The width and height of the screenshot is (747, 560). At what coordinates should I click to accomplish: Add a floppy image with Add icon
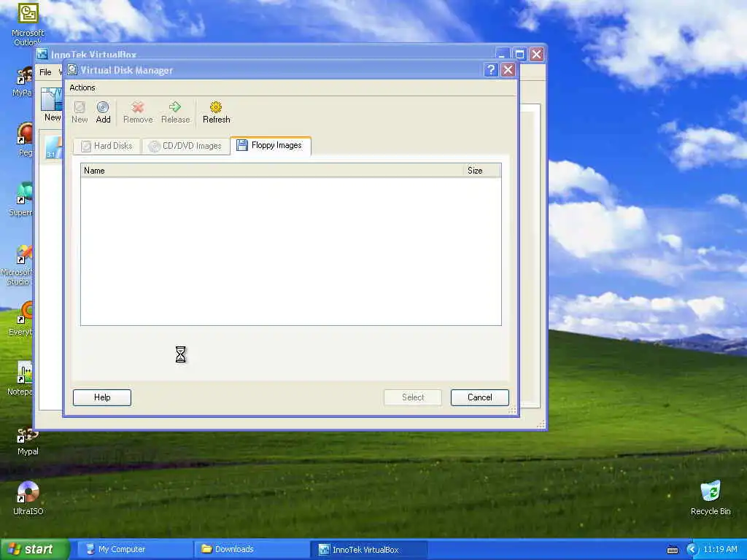103,112
